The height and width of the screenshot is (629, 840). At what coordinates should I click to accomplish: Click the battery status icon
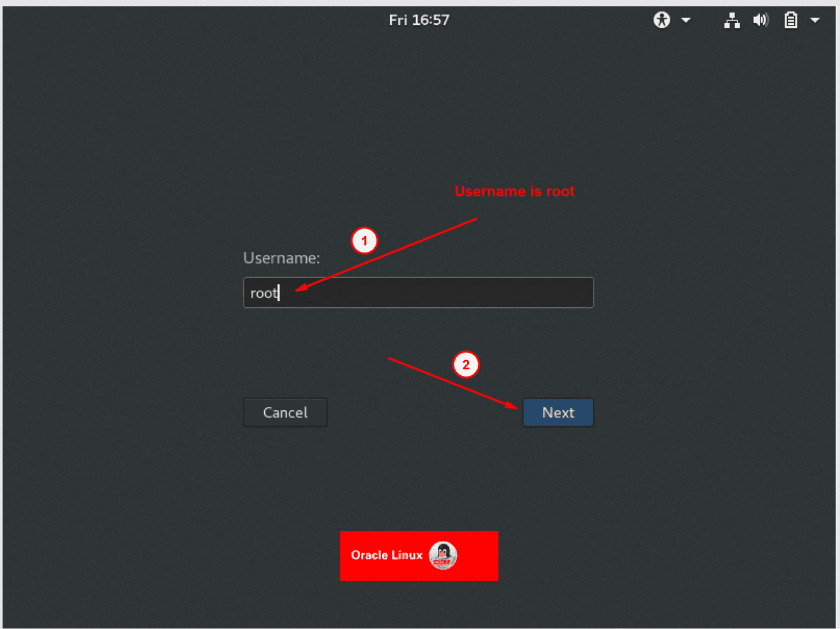tap(790, 20)
